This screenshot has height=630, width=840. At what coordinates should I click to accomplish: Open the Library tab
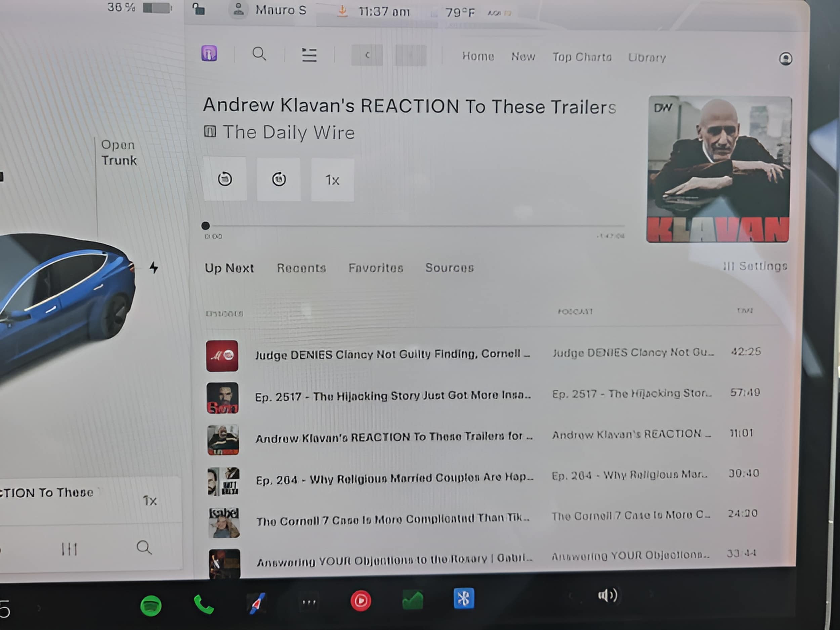coord(647,58)
